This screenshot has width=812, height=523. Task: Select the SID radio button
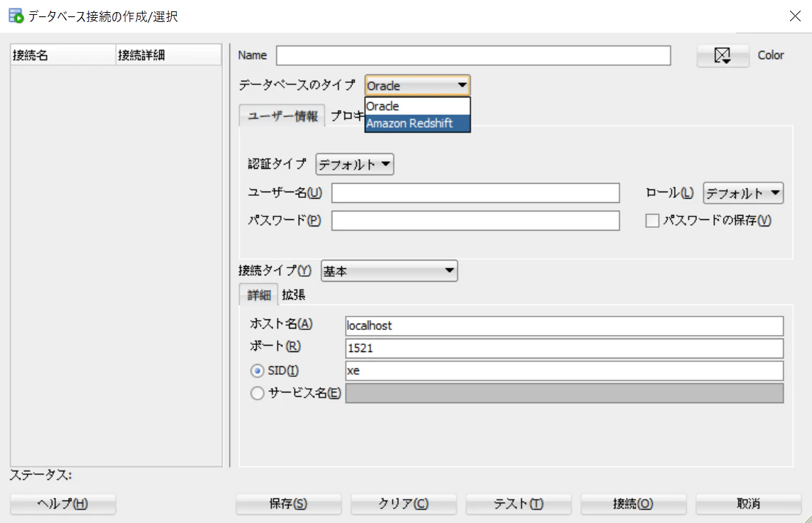pyautogui.click(x=257, y=370)
